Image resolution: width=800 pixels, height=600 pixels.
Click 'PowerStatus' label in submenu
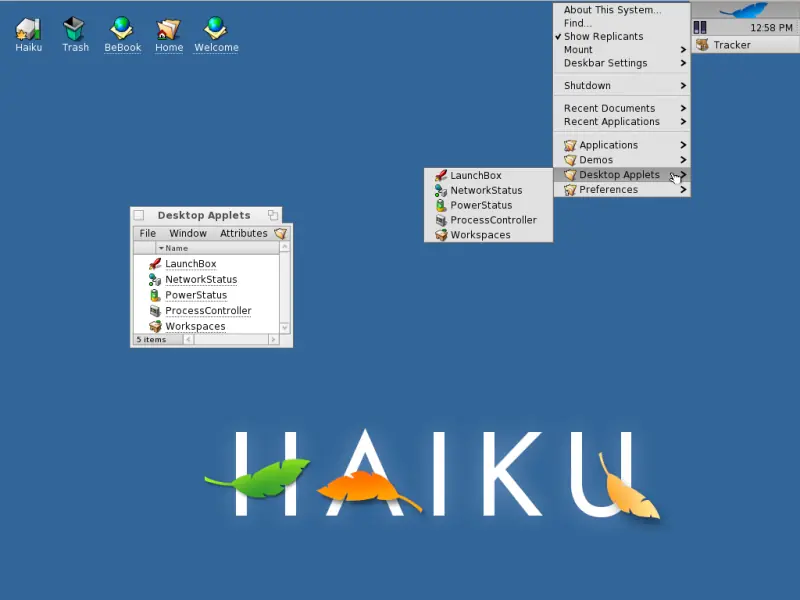pos(481,205)
